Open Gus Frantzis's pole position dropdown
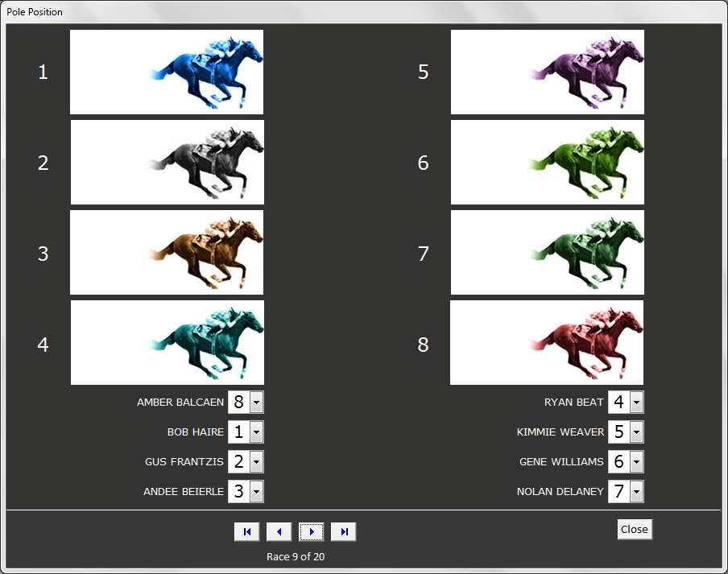 [x=256, y=462]
